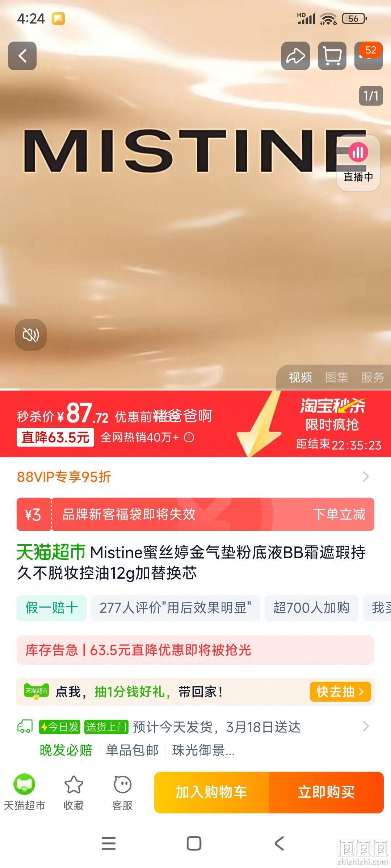
Task: Open the share arrow icon
Action: tap(295, 56)
